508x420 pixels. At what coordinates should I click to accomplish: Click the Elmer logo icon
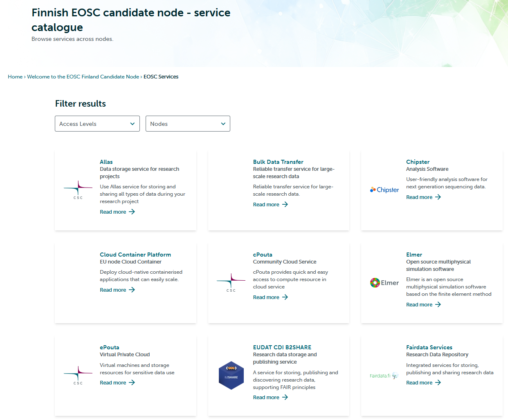tap(384, 283)
